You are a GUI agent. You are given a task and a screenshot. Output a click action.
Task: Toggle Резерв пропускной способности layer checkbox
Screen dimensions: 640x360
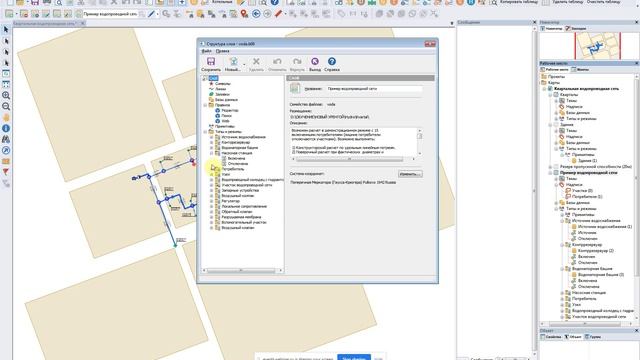tap(556, 167)
